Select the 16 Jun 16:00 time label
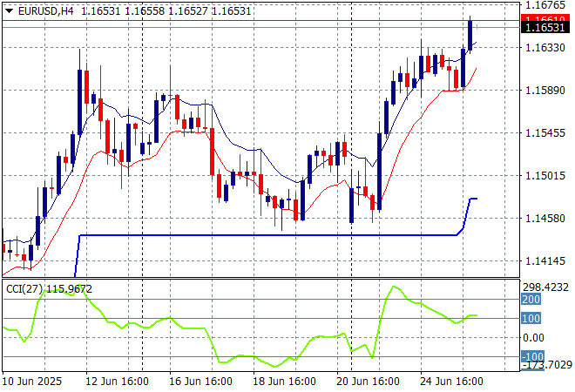 coord(200,382)
